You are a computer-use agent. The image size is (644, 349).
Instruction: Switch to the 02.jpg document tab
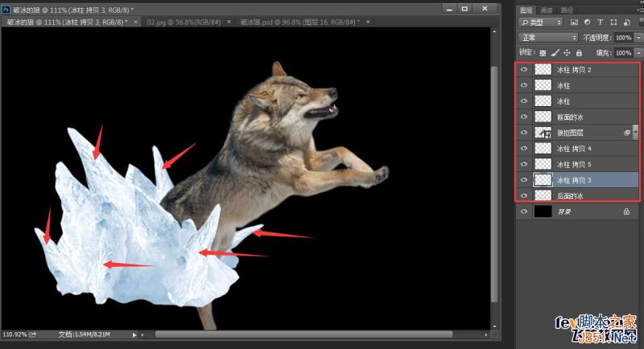pyautogui.click(x=184, y=23)
